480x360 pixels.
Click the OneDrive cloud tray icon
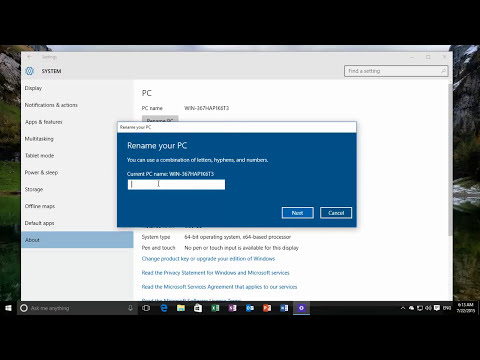point(411,308)
